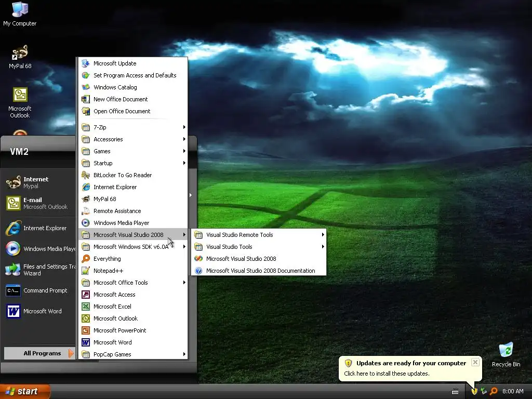Click the All Programs button
This screenshot has width=532, height=399.
(x=39, y=353)
